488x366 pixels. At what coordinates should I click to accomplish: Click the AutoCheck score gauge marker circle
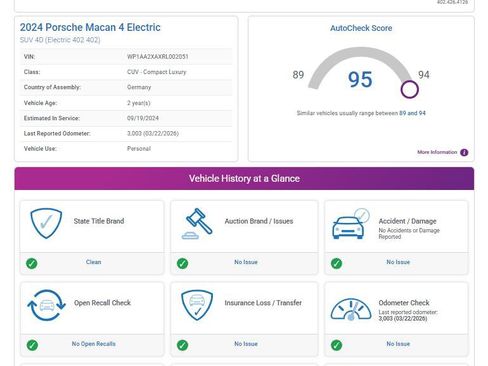tap(409, 89)
